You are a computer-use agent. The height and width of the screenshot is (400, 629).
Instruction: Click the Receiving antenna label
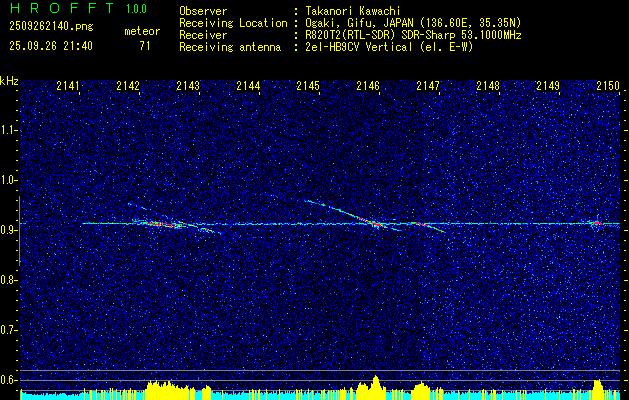(x=230, y=47)
